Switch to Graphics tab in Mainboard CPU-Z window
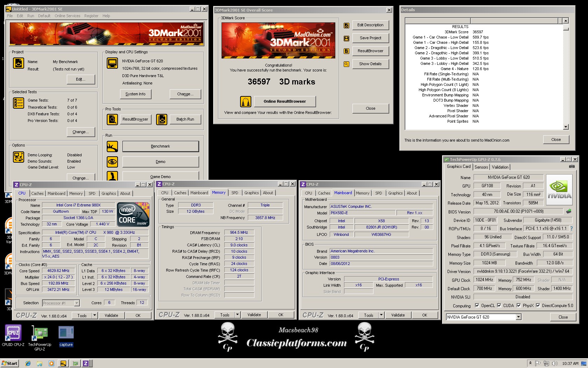Viewport: 588px width, 368px height. [x=395, y=193]
